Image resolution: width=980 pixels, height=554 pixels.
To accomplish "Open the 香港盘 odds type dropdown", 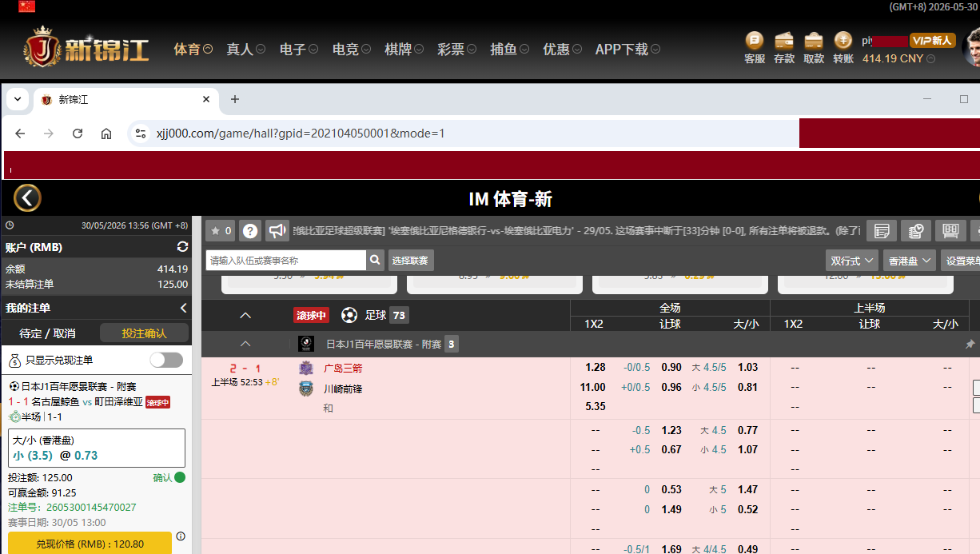I will (910, 260).
